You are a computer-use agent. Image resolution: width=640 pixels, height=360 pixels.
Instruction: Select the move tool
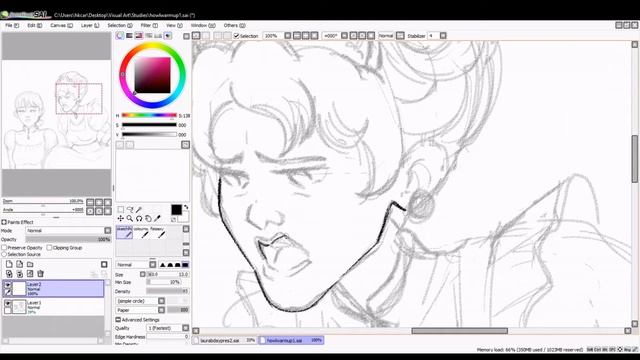pos(120,219)
